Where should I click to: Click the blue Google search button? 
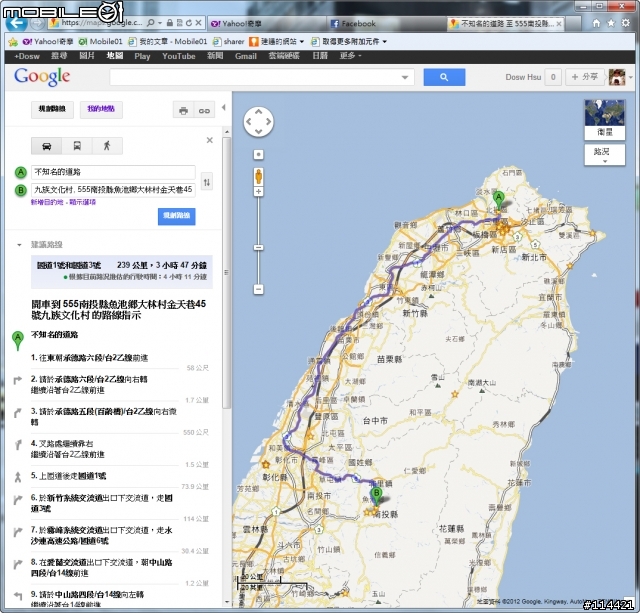point(444,77)
